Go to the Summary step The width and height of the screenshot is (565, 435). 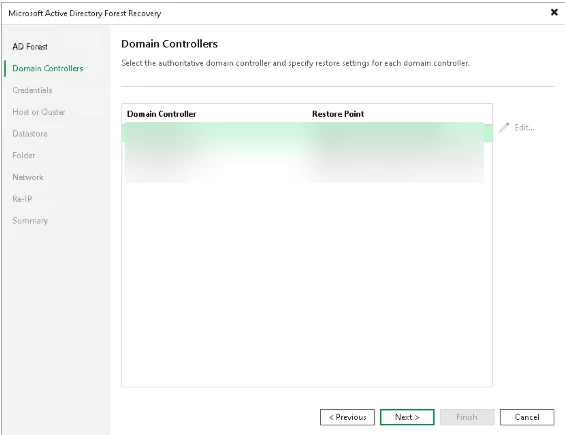coord(30,221)
